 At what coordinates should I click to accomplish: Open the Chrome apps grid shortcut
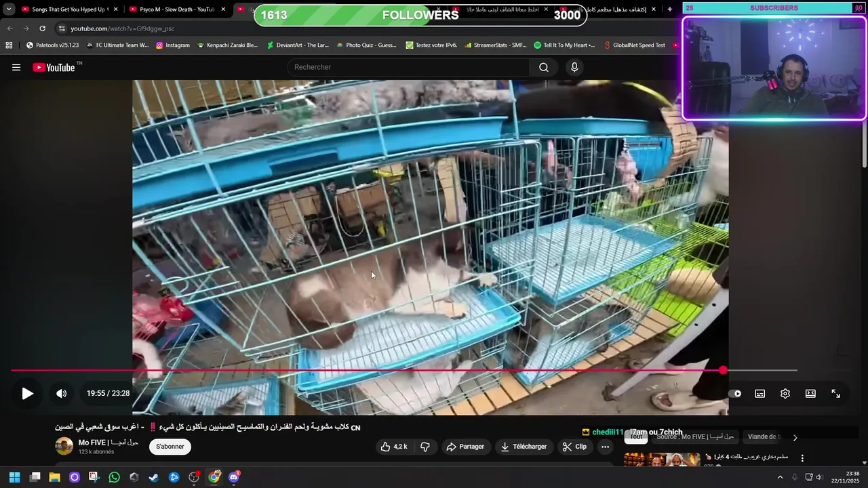9,45
